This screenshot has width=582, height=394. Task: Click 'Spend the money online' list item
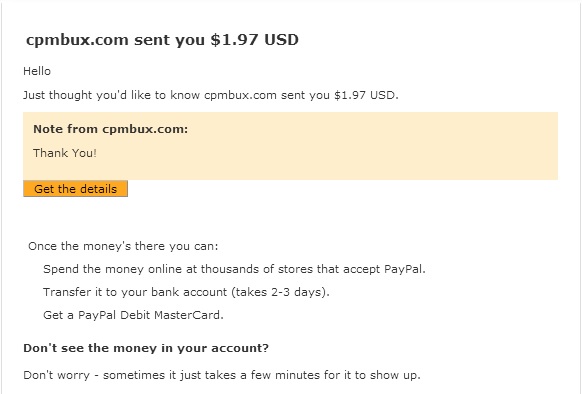point(234,269)
